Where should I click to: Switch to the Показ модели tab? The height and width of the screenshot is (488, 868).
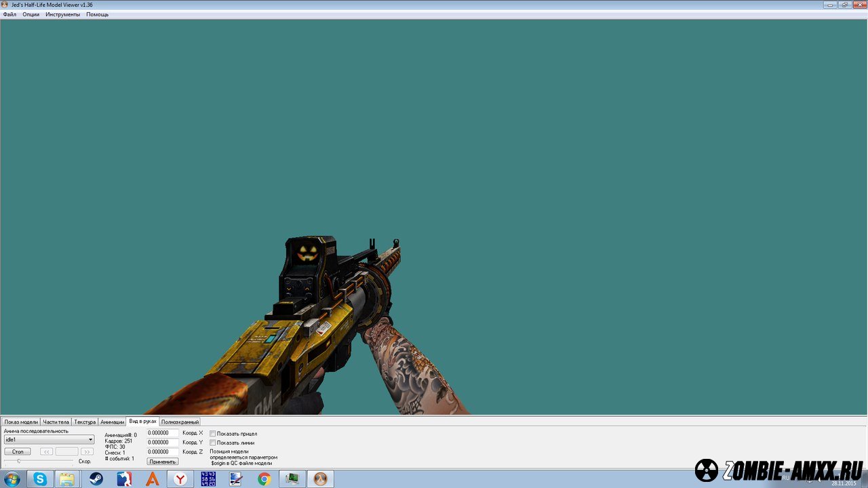(21, 422)
